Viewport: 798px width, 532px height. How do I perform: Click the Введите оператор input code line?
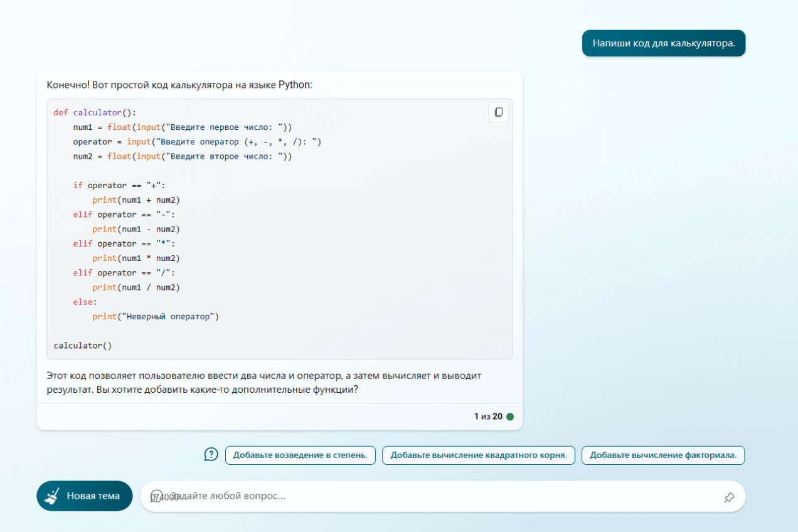click(x=196, y=142)
